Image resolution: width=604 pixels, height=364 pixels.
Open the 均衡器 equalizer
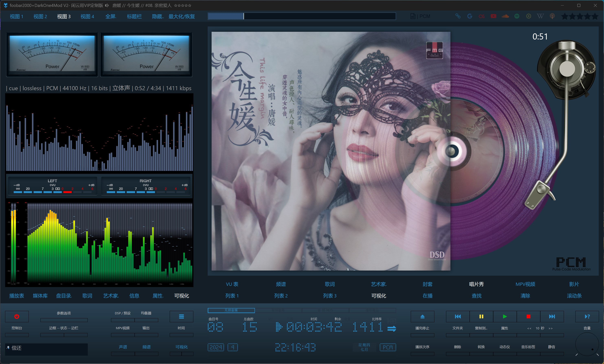tap(146, 313)
